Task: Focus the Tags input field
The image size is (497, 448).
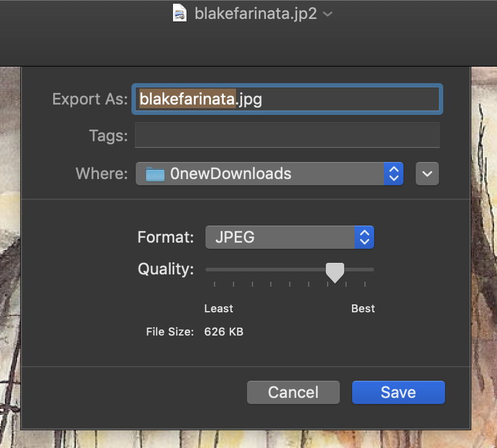Action: (x=287, y=135)
